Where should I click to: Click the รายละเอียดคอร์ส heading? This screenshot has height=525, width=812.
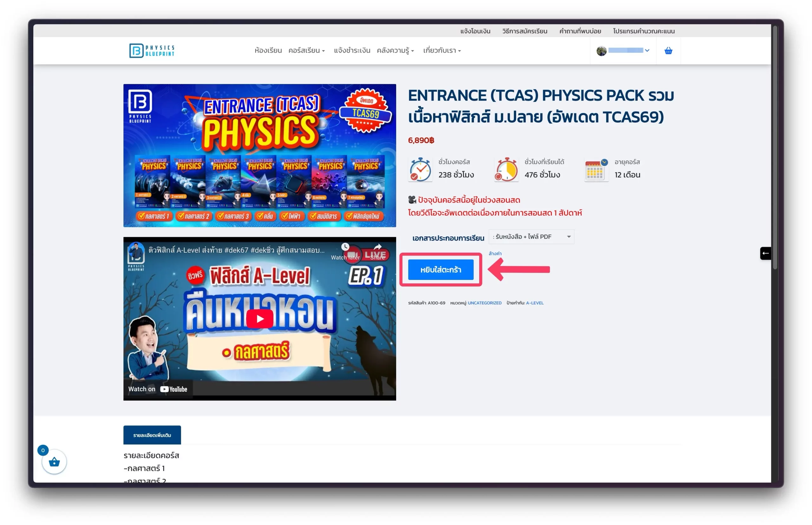[x=151, y=455]
